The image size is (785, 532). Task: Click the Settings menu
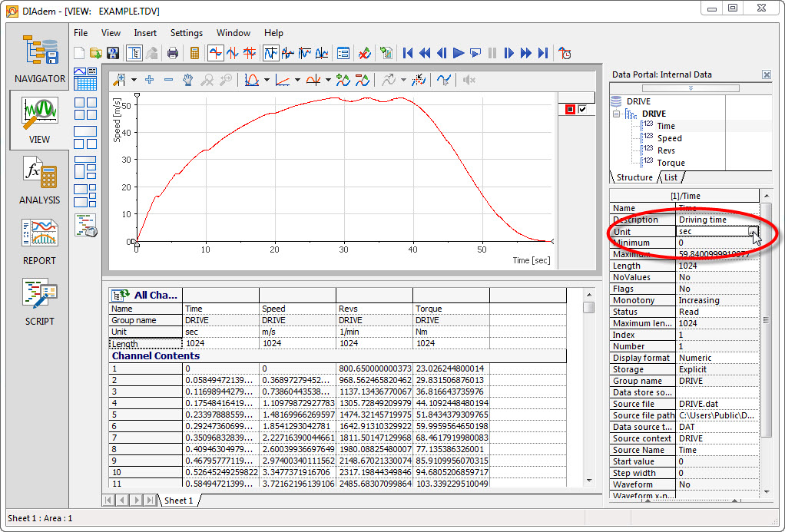click(187, 33)
